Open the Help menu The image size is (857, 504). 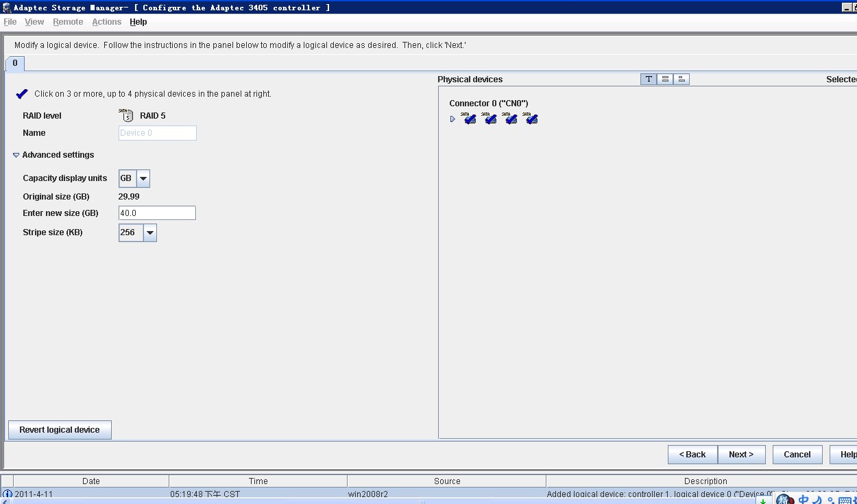[x=138, y=22]
